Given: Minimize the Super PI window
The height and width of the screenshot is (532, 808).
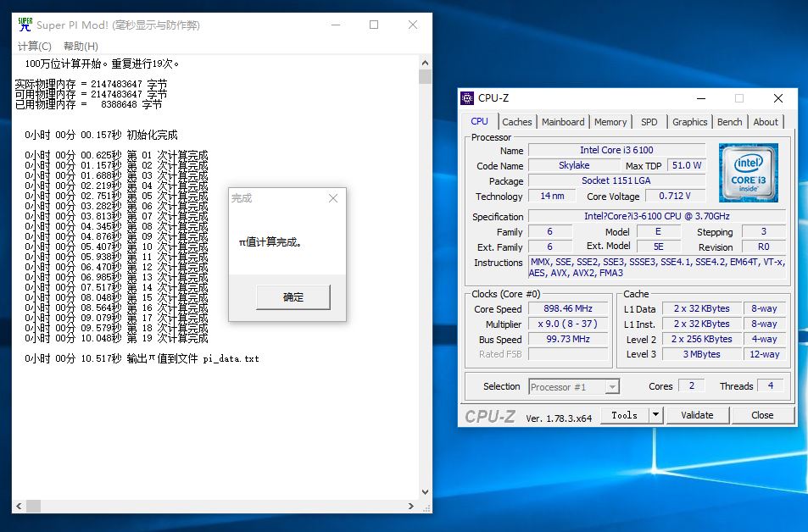Looking at the screenshot, I should click(x=335, y=25).
